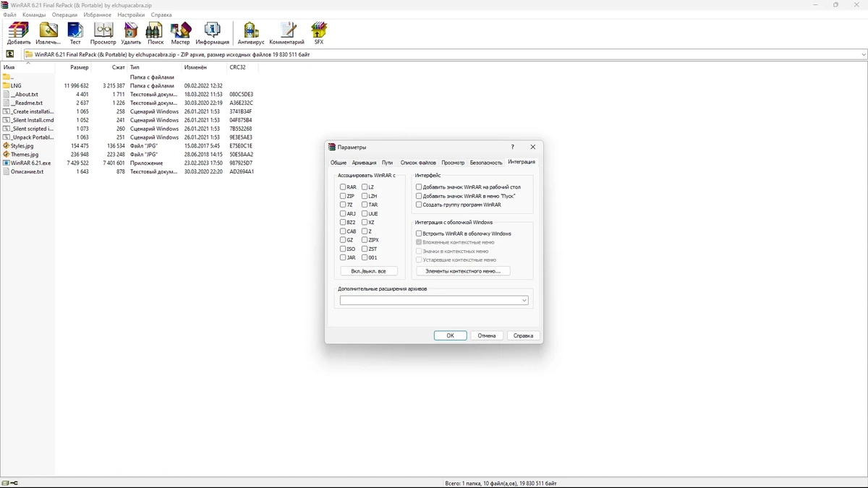Check the ZIPX association checkbox
The image size is (868, 488).
pos(365,240)
